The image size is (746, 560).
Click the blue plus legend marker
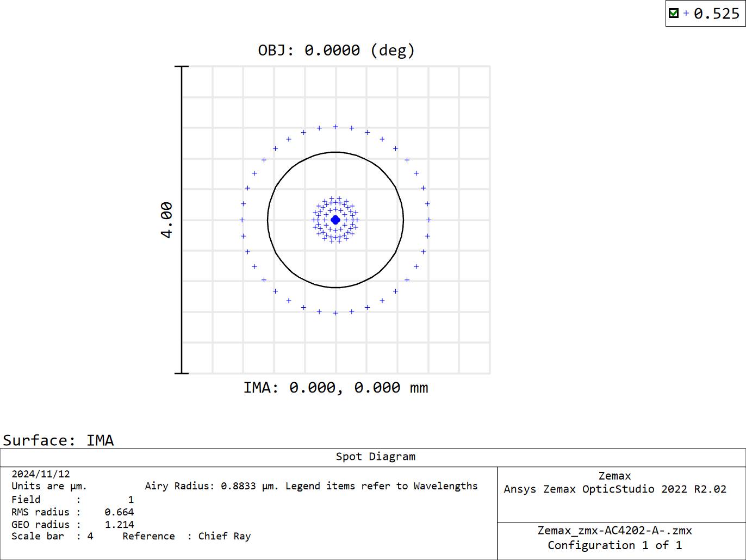[x=686, y=13]
